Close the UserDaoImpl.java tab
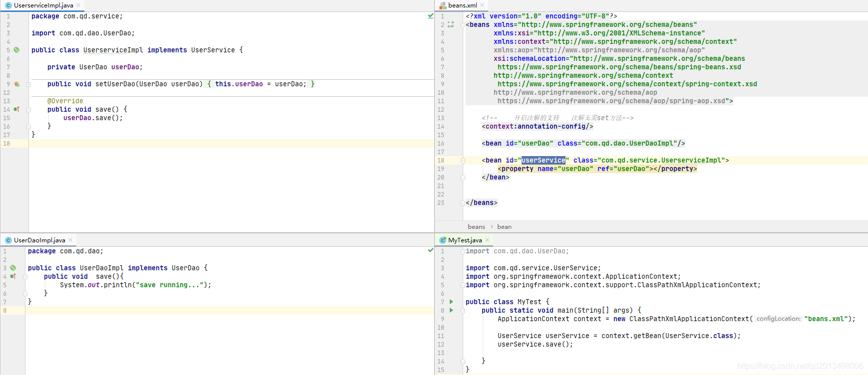 pyautogui.click(x=70, y=240)
